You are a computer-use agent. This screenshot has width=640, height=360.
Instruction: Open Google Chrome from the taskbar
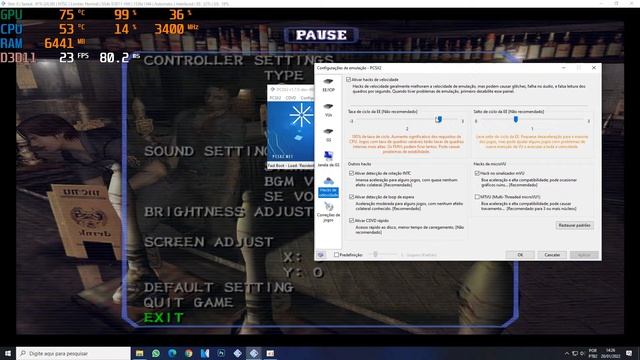[189, 353]
